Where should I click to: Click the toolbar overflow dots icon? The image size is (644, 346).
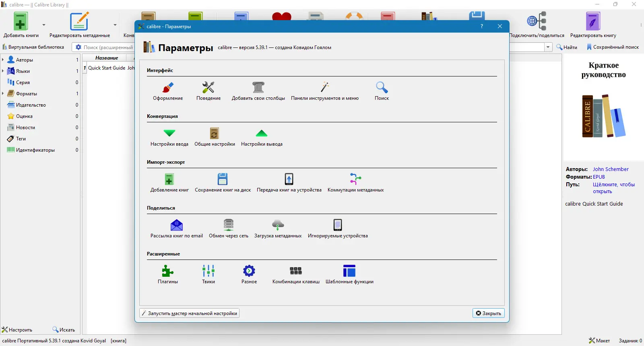[641, 25]
